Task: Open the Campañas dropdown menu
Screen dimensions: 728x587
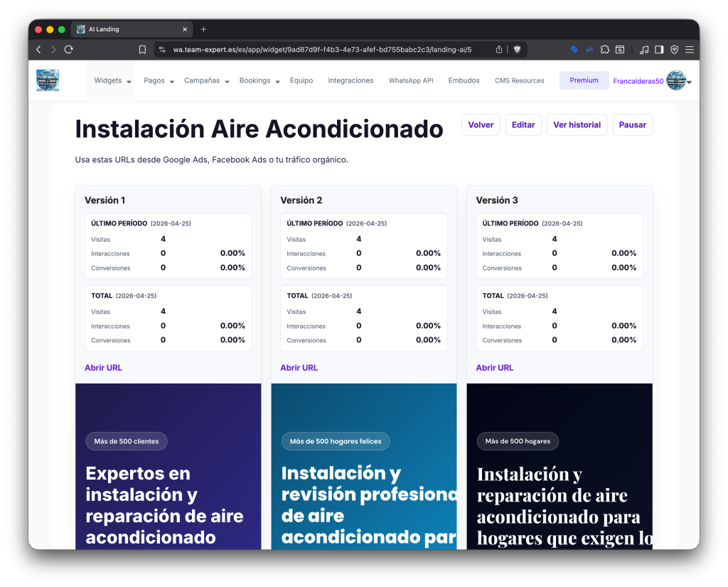Action: tap(206, 81)
